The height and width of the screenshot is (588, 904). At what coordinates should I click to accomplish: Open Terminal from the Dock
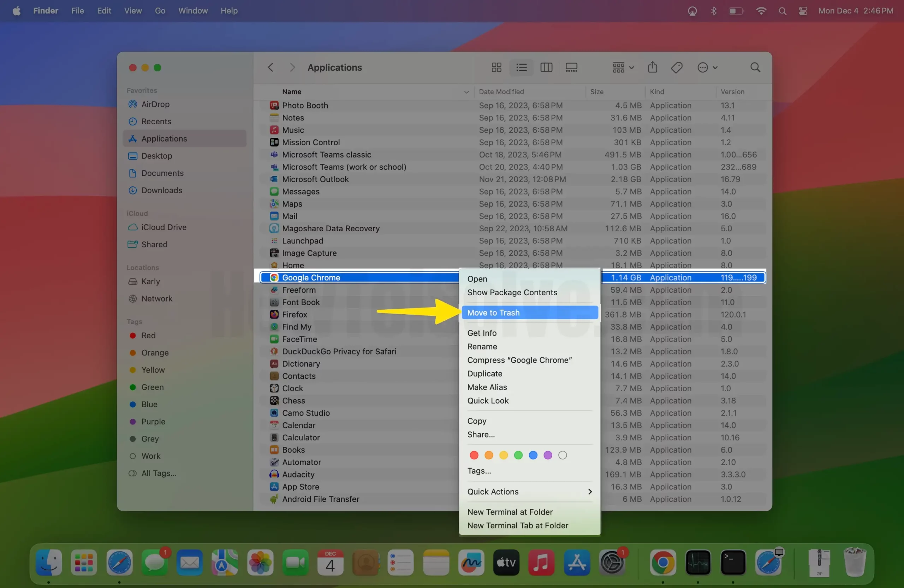pos(733,563)
